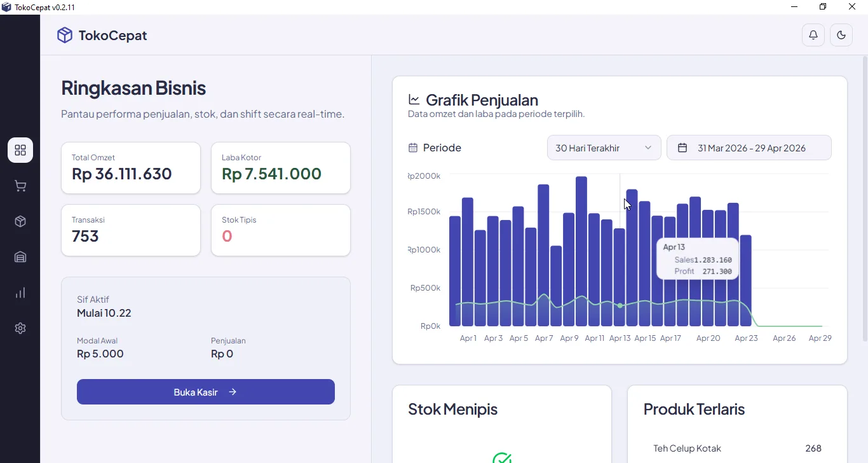868x463 pixels.
Task: Click the notification bell icon
Action: 813,35
